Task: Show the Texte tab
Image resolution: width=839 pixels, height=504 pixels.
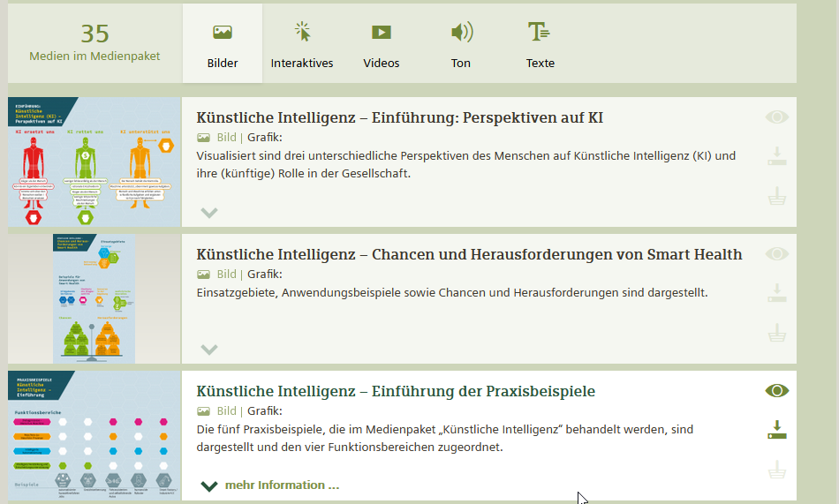Action: pyautogui.click(x=540, y=45)
